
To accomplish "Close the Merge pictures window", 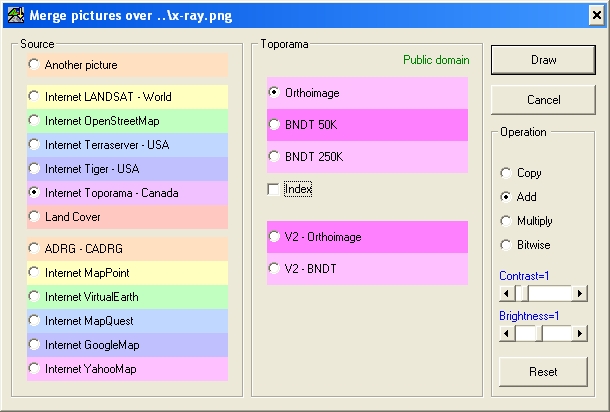I will 596,15.
